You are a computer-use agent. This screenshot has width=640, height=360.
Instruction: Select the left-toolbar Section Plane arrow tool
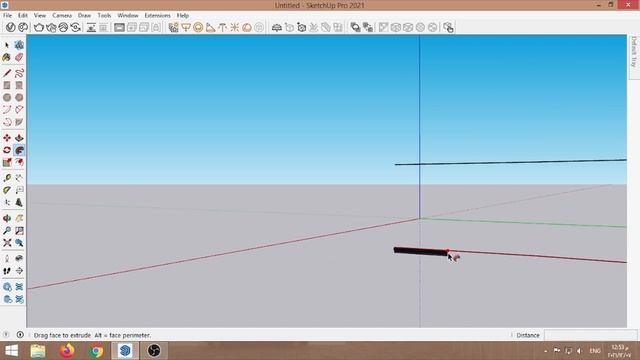(19, 271)
